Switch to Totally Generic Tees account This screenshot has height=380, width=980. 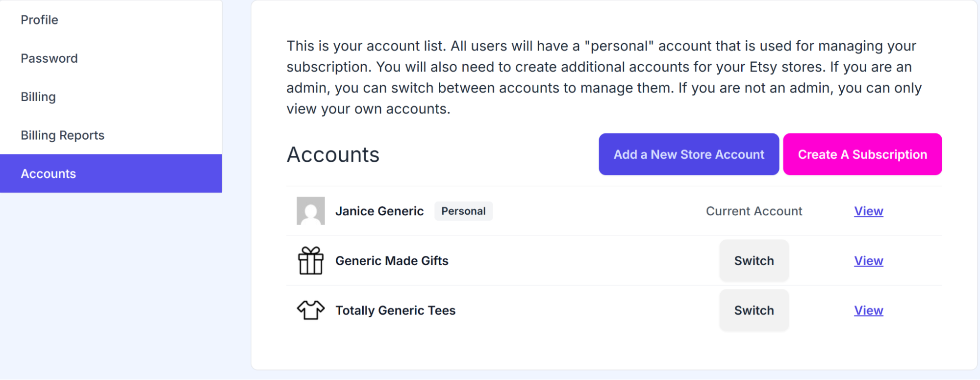tap(754, 310)
